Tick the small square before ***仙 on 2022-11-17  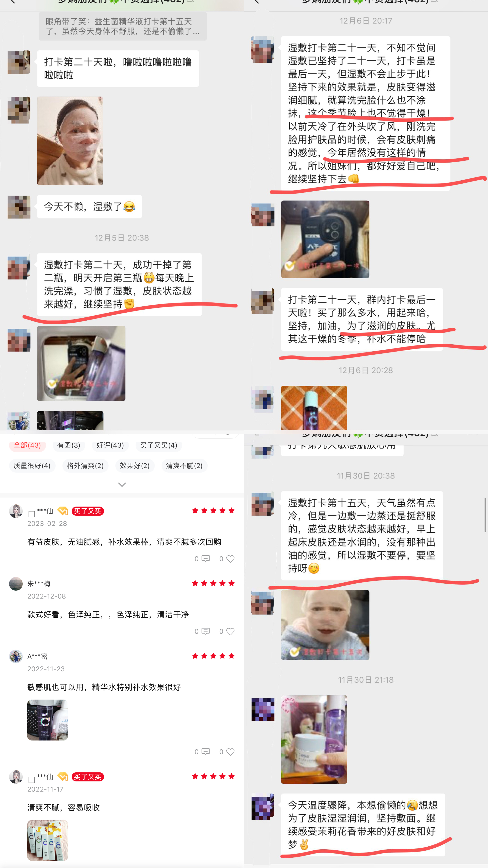pos(32,780)
